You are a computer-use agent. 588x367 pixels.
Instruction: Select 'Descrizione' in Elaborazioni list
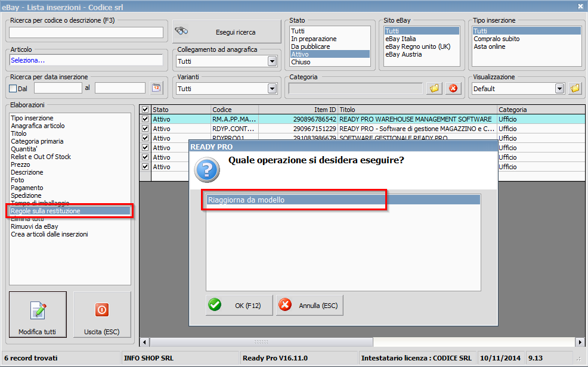tap(70, 172)
